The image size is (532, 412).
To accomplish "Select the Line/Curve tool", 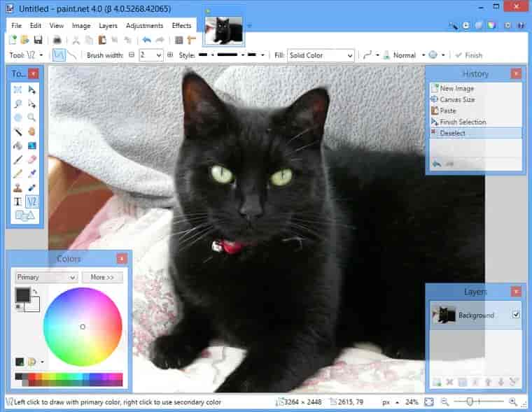I will tap(31, 201).
